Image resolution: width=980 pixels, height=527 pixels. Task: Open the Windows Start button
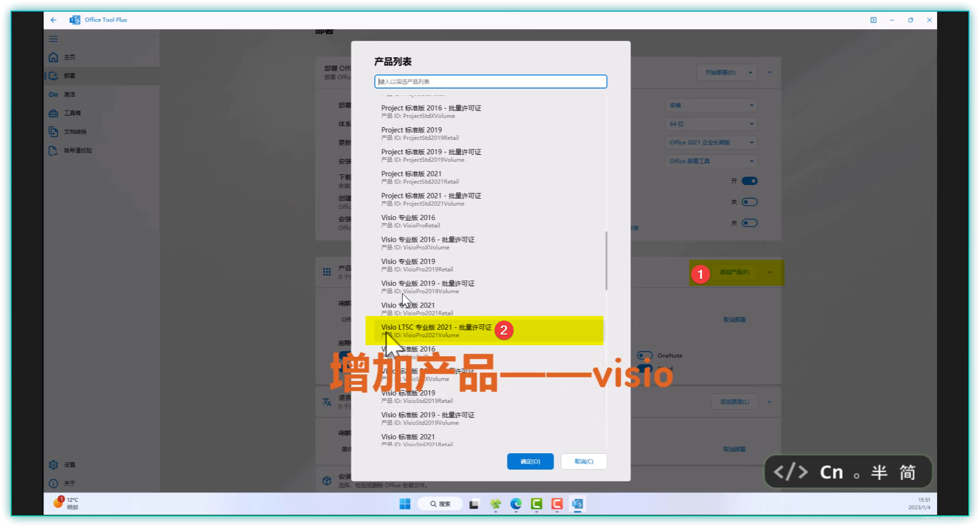point(405,504)
